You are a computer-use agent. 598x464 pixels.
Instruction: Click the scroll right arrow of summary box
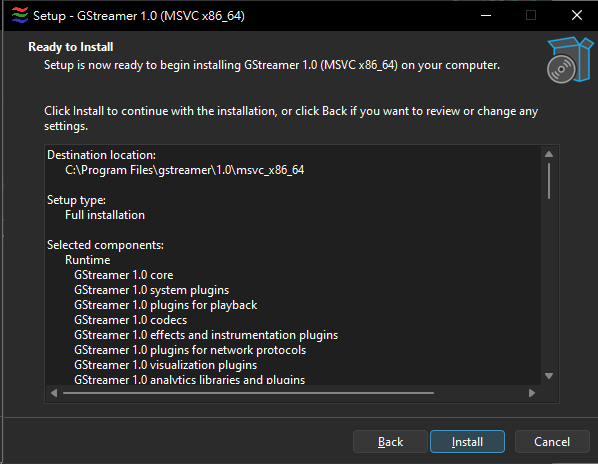(532, 393)
